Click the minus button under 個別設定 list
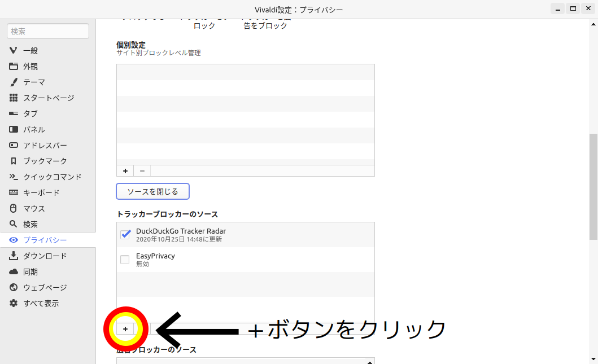This screenshot has width=598, height=364. 142,170
